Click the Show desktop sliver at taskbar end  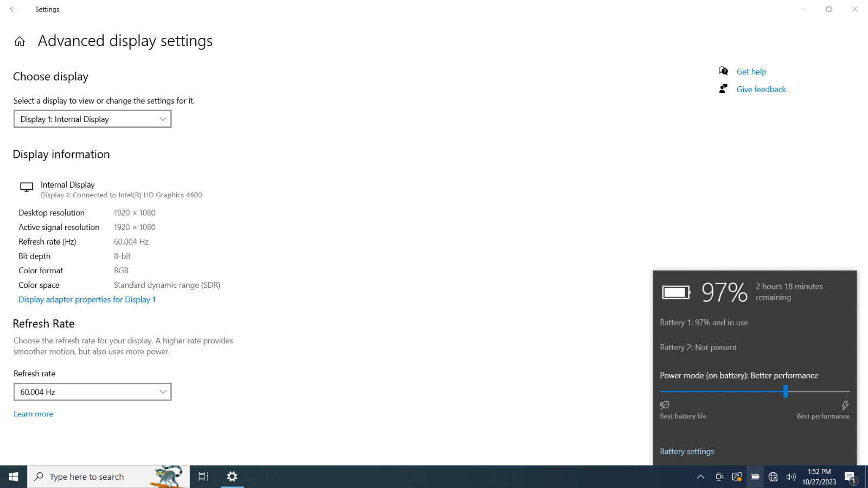866,477
